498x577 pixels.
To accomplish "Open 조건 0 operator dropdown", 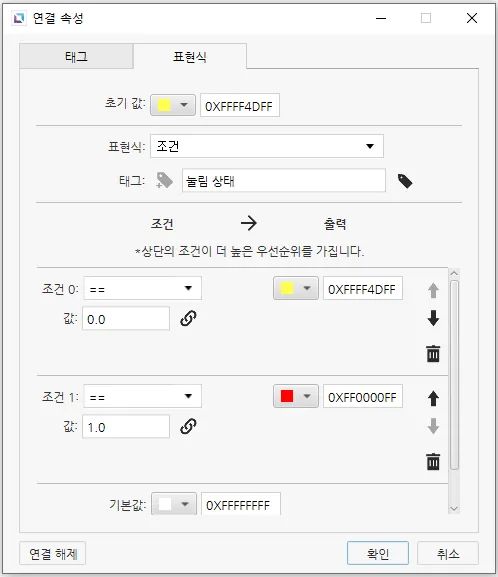I will (x=142, y=288).
